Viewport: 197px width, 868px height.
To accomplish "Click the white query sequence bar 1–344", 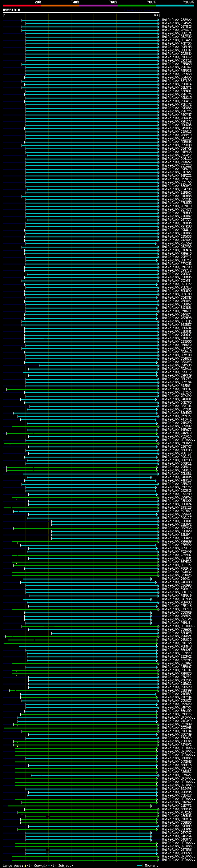I will coord(81,13).
